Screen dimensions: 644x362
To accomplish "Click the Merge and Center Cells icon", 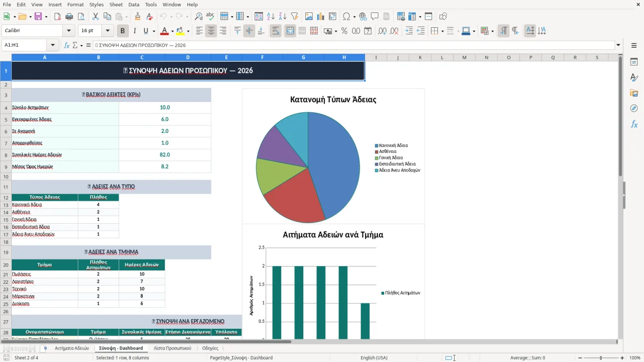I will pyautogui.click(x=290, y=31).
